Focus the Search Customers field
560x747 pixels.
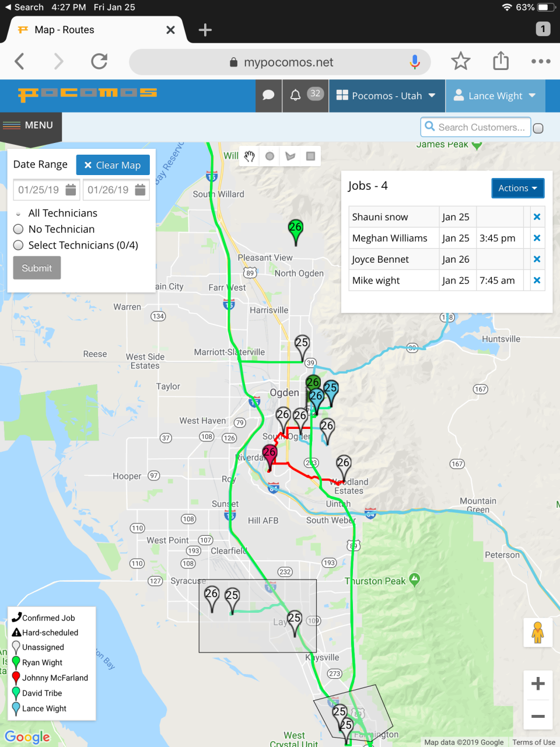[475, 127]
